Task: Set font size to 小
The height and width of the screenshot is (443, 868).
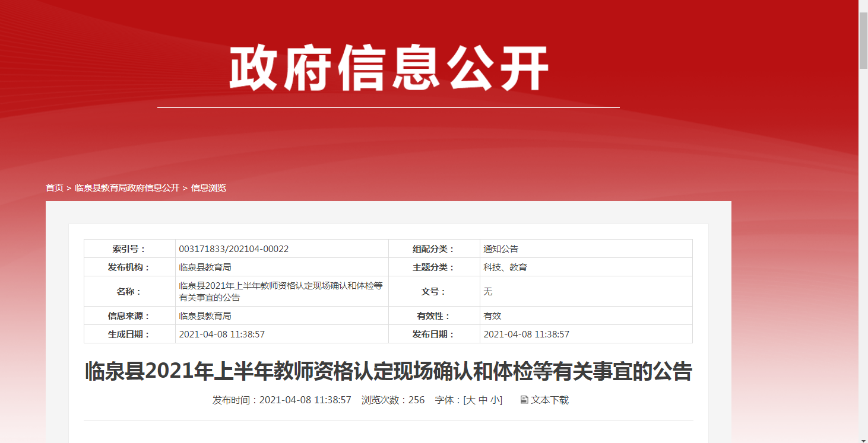Action: (495, 400)
